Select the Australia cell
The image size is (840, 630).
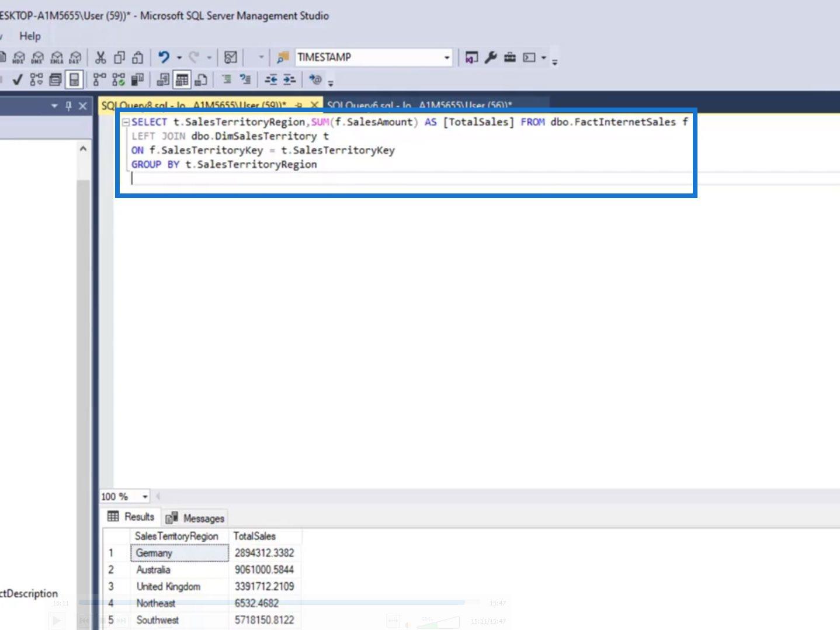pyautogui.click(x=179, y=570)
